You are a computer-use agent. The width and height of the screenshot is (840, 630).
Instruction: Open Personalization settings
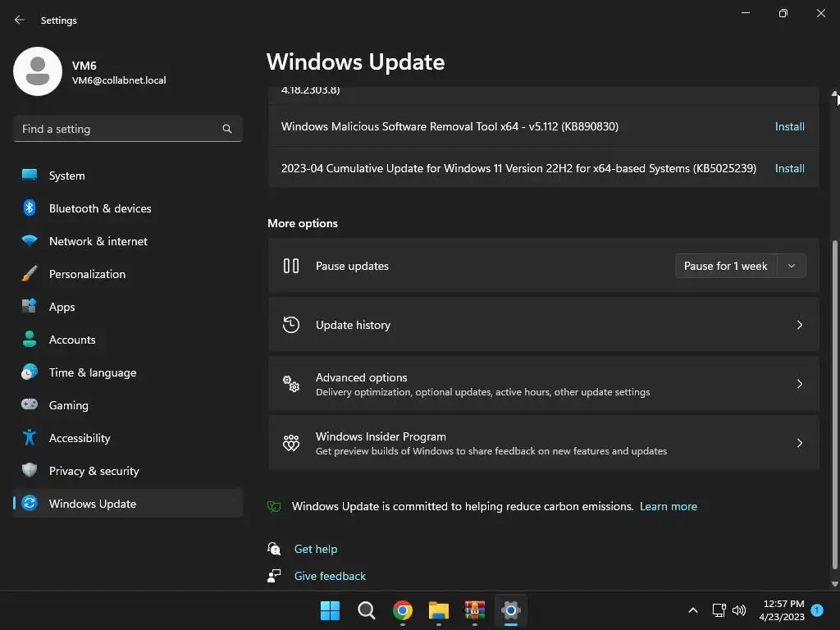(x=127, y=274)
